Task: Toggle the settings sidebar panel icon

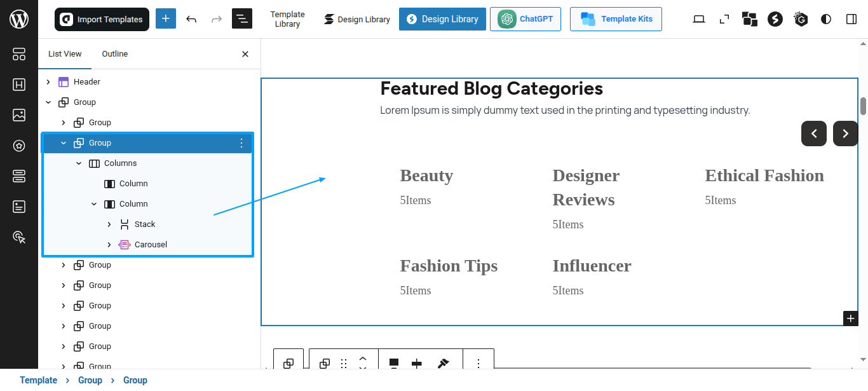Action: pyautogui.click(x=851, y=19)
